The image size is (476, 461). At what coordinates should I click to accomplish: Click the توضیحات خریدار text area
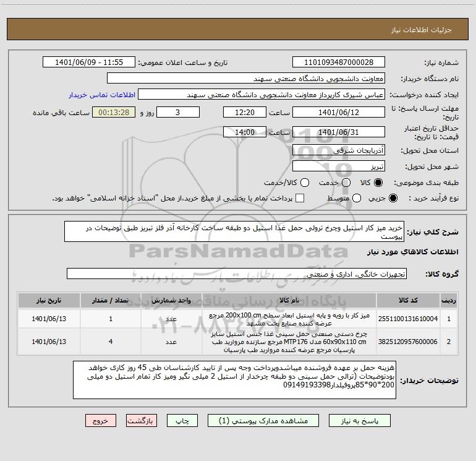tap(234, 380)
